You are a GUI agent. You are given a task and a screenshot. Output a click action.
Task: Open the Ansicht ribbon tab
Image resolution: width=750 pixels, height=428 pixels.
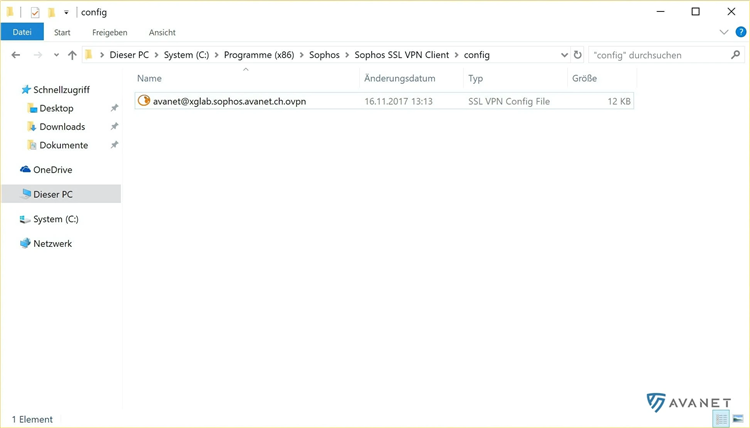point(162,33)
